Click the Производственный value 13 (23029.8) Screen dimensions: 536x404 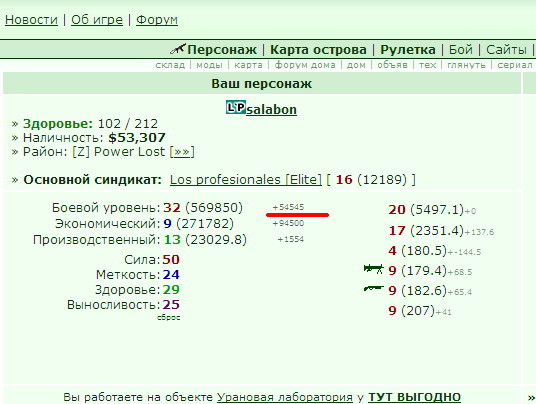tap(205, 240)
